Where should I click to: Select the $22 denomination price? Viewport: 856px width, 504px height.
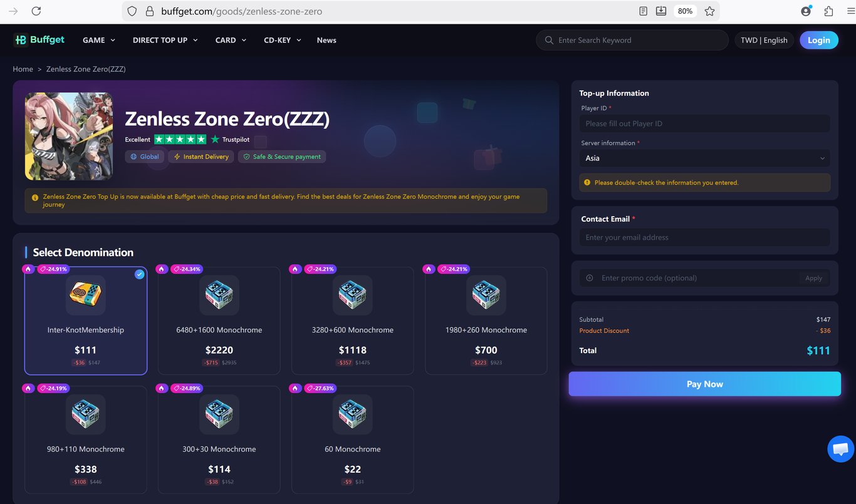(x=353, y=469)
